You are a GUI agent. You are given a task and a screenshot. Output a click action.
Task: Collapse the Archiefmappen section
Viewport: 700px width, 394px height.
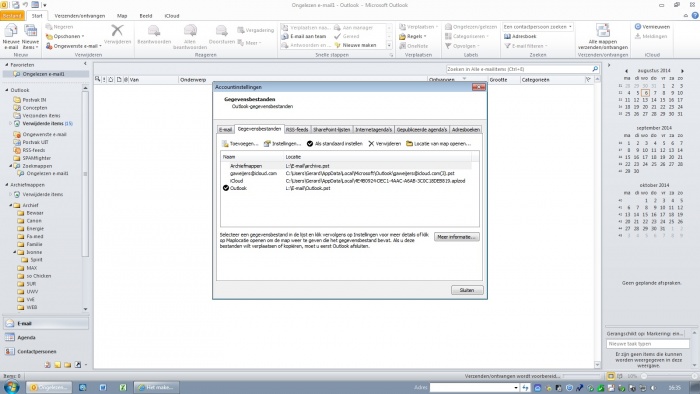tap(6, 185)
